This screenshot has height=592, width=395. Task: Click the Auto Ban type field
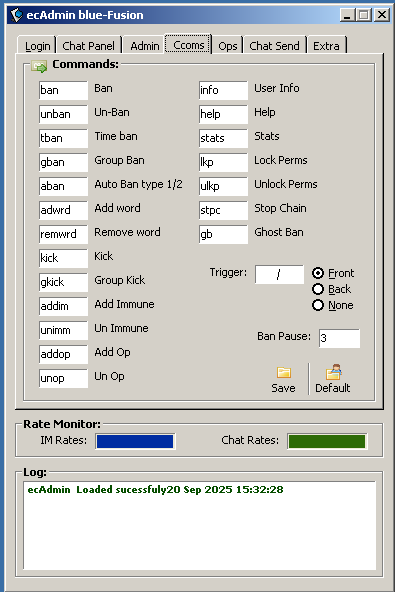(63, 186)
